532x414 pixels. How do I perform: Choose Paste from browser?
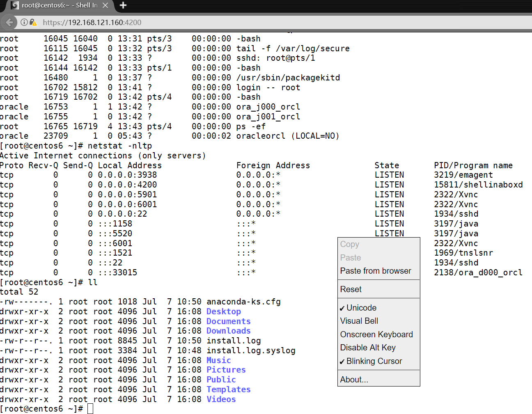[376, 271]
